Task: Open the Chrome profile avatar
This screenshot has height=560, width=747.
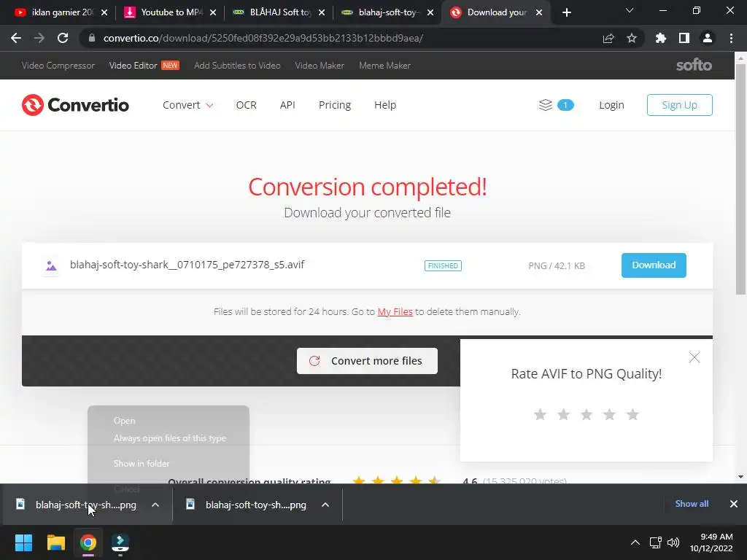Action: click(x=708, y=38)
